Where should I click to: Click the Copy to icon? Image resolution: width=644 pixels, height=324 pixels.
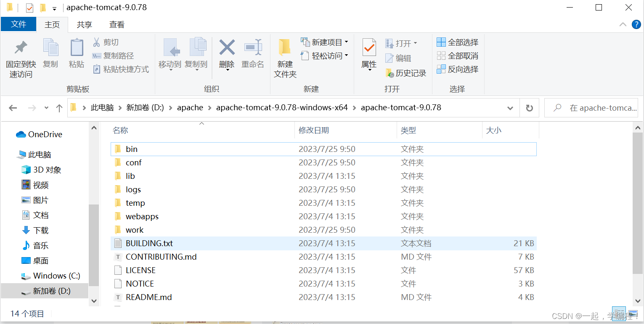[x=198, y=48]
